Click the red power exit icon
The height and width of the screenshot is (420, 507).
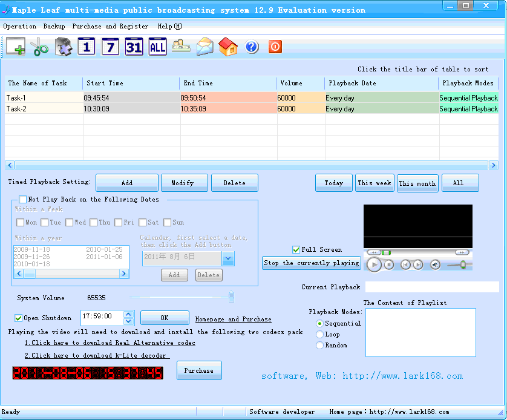point(275,47)
